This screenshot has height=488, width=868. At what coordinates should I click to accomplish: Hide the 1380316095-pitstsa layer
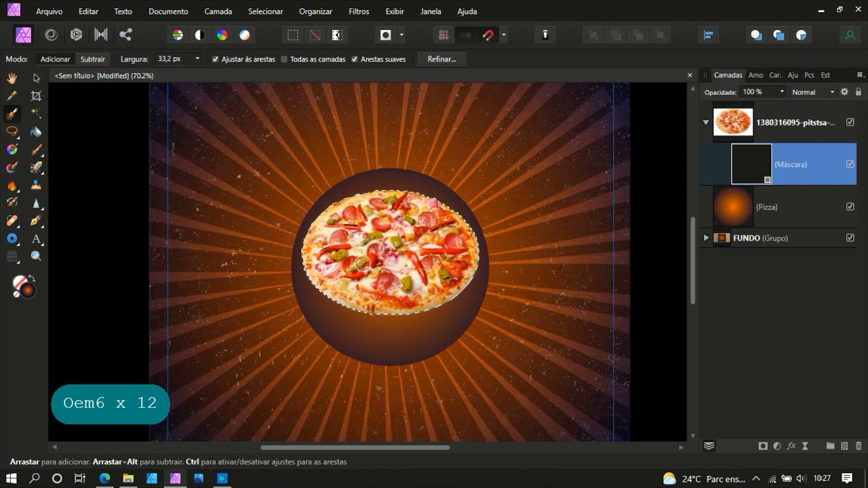(x=850, y=123)
